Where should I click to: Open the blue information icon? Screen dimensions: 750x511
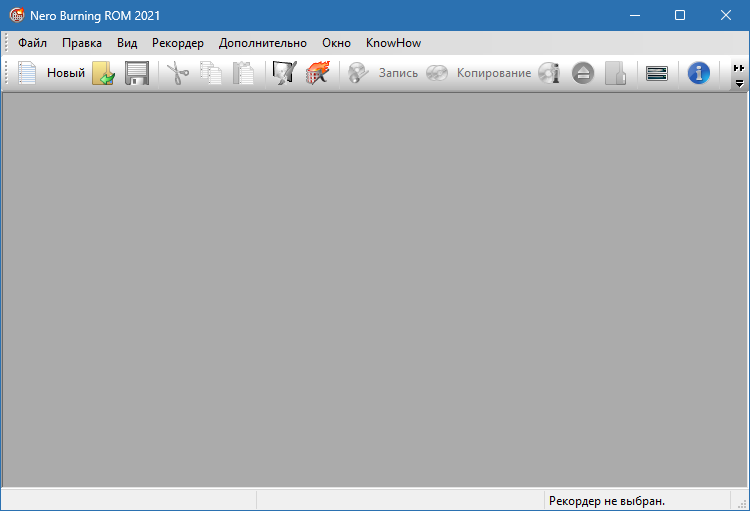[x=699, y=73]
